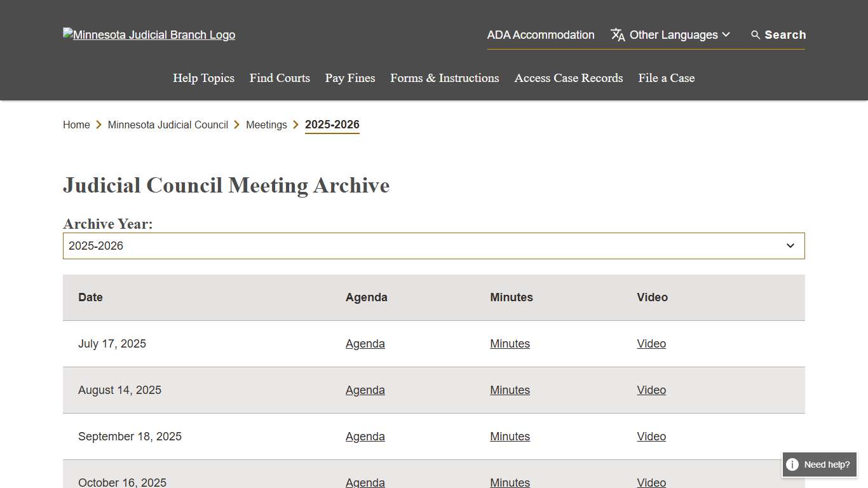868x488 pixels.
Task: Click the Minnesota Judicial Branch logo
Action: (149, 35)
